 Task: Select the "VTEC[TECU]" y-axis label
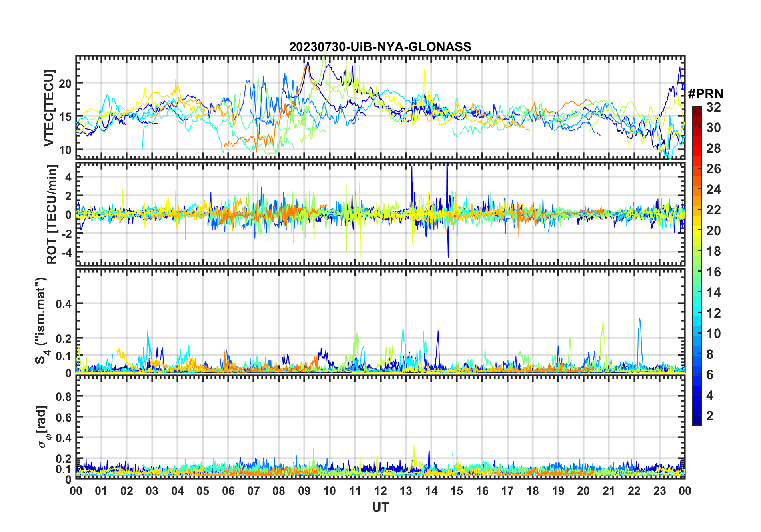[x=49, y=108]
